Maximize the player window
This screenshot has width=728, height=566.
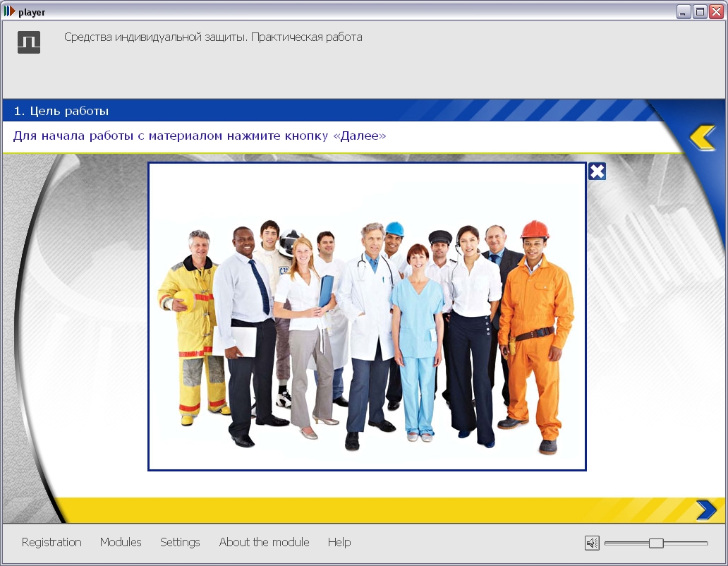[x=700, y=12]
